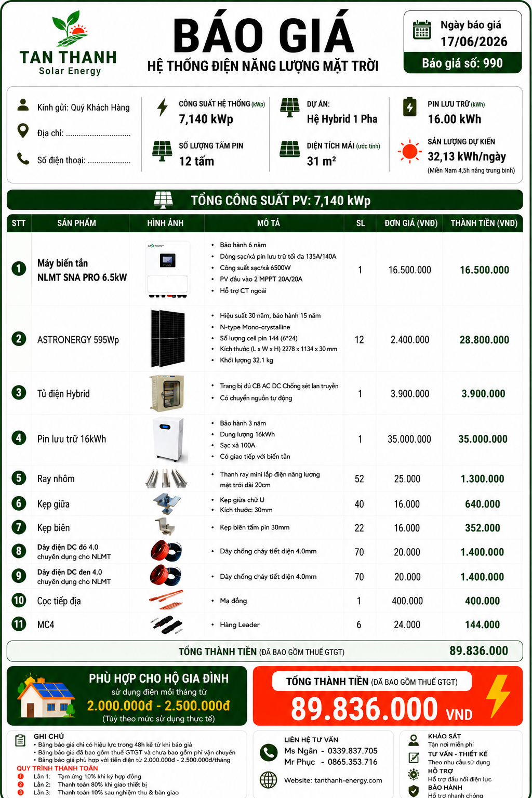Click the Kẹp giữa product name
The width and height of the screenshot is (532, 798).
53,504
